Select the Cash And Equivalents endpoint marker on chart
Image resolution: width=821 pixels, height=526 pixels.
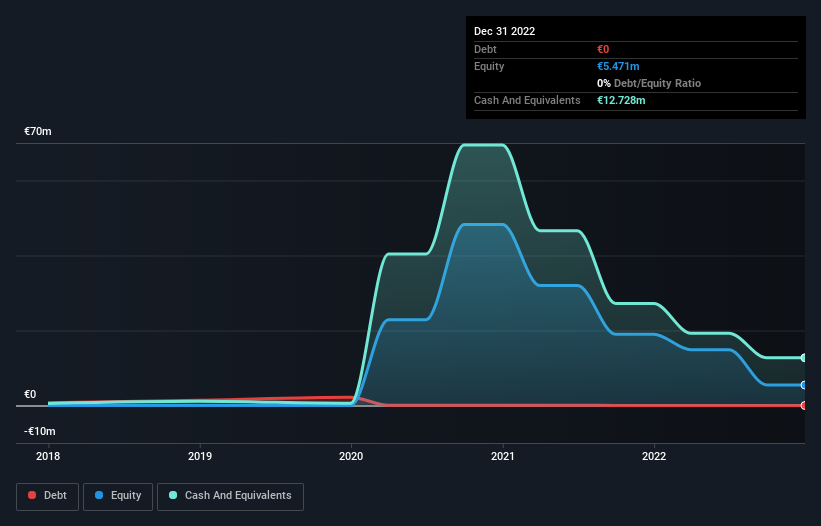click(x=804, y=358)
